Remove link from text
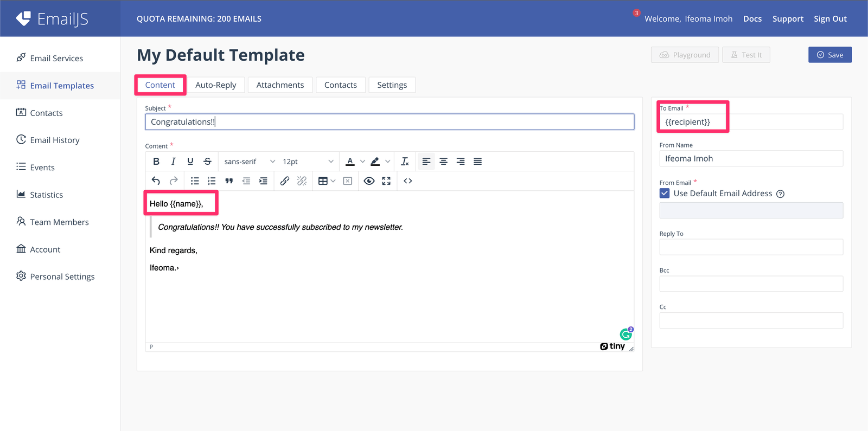Viewport: 868px width, 431px height. tap(302, 181)
